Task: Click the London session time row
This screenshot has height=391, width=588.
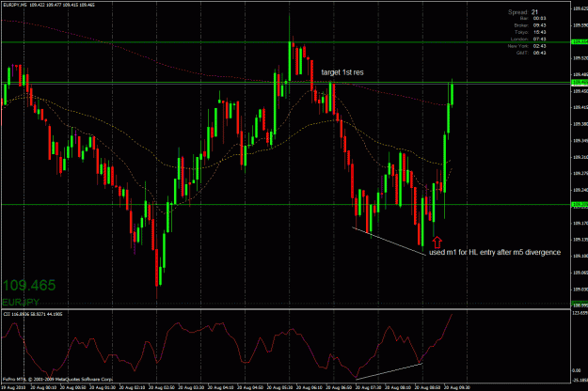Action: (x=529, y=39)
